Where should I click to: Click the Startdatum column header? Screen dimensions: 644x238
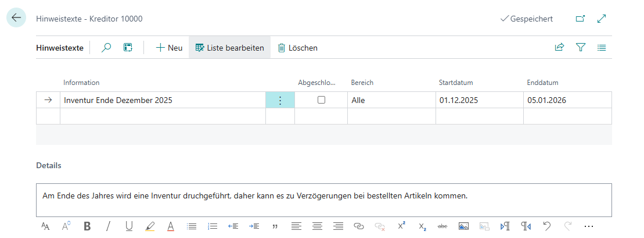point(456,83)
